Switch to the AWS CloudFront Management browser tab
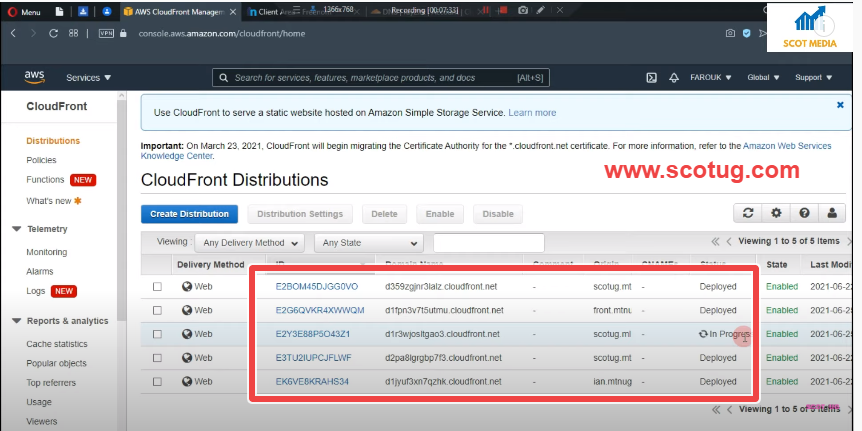 click(179, 12)
